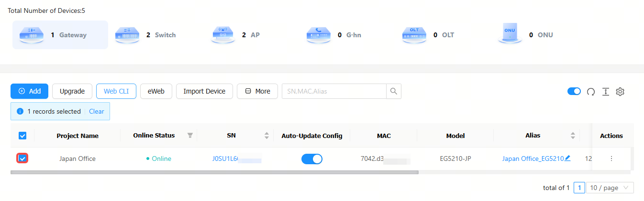The image size is (644, 201).
Task: Expand the More dropdown button
Action: point(257,91)
